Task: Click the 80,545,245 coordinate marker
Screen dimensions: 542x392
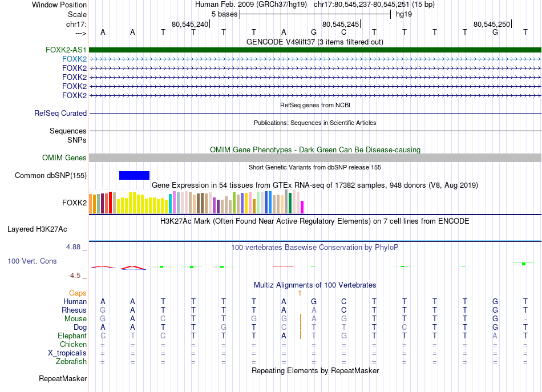Action: click(341, 24)
